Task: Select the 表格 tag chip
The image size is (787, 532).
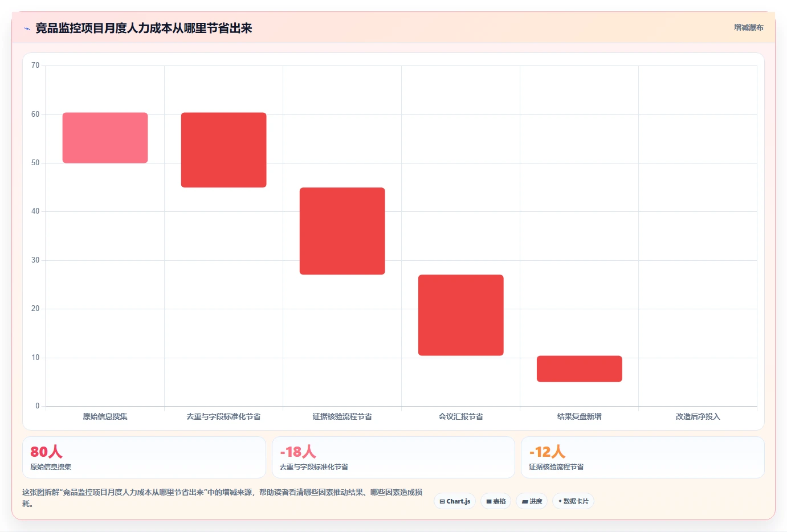Action: pos(496,501)
